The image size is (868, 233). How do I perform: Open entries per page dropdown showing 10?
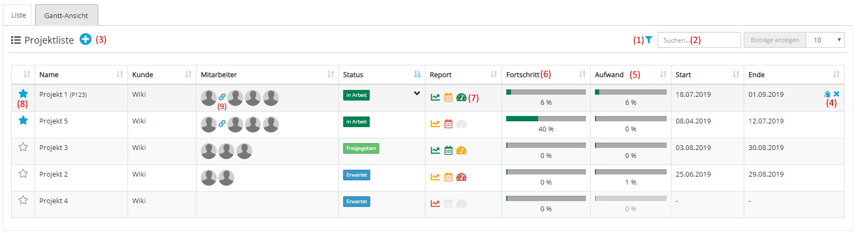pyautogui.click(x=824, y=40)
